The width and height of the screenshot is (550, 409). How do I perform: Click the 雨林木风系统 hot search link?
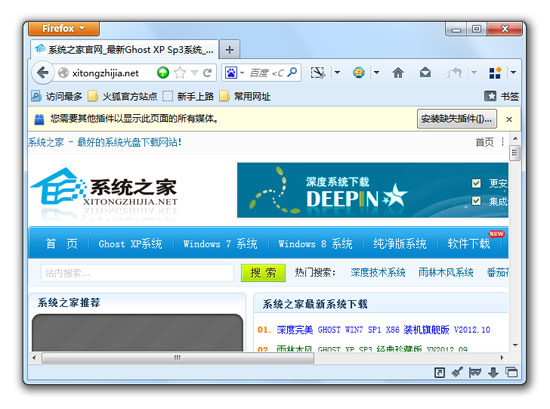click(x=446, y=272)
